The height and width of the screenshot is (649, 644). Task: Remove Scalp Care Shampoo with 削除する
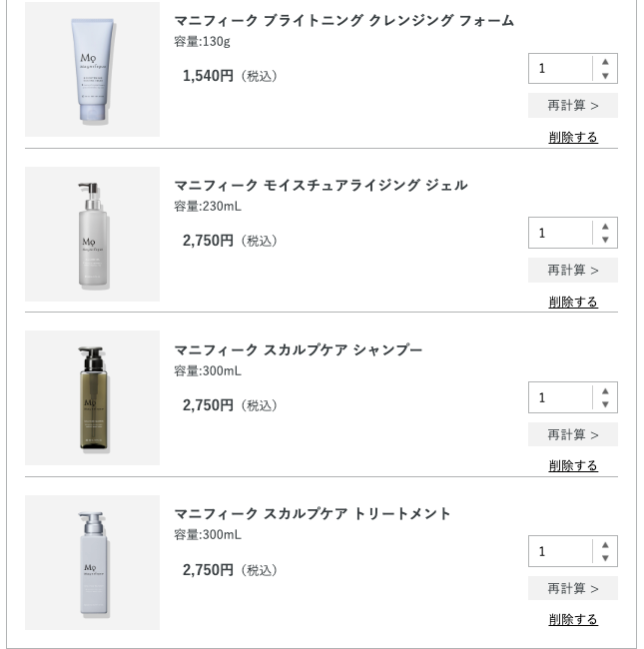(573, 466)
